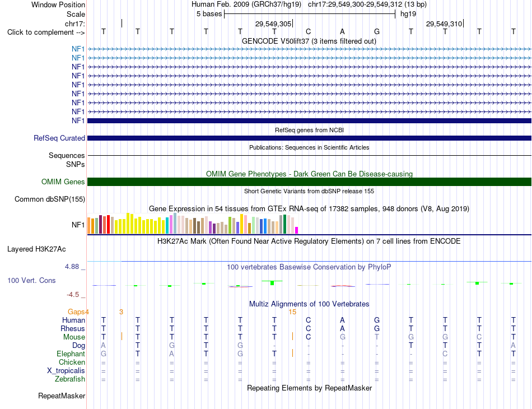
Task: Select the 'RefSeq Curated' track label
Action: pos(59,138)
